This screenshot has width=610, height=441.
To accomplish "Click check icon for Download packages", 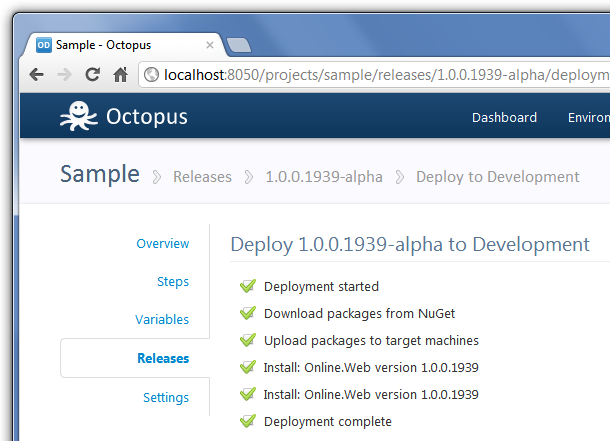I will pyautogui.click(x=248, y=313).
